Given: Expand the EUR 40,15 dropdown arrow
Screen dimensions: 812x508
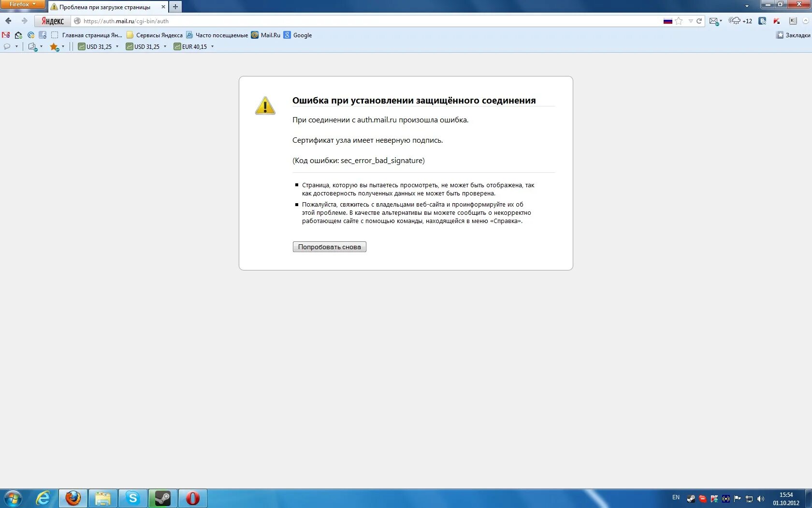Looking at the screenshot, I should click(212, 46).
